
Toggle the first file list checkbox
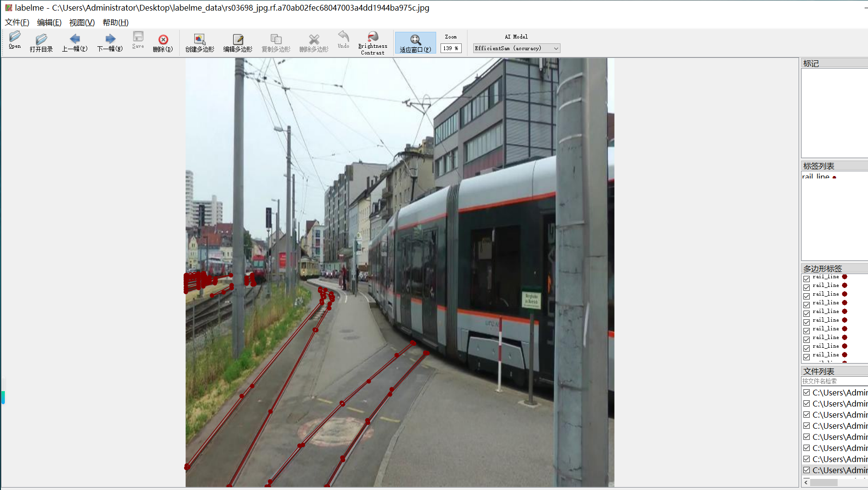pos(806,393)
